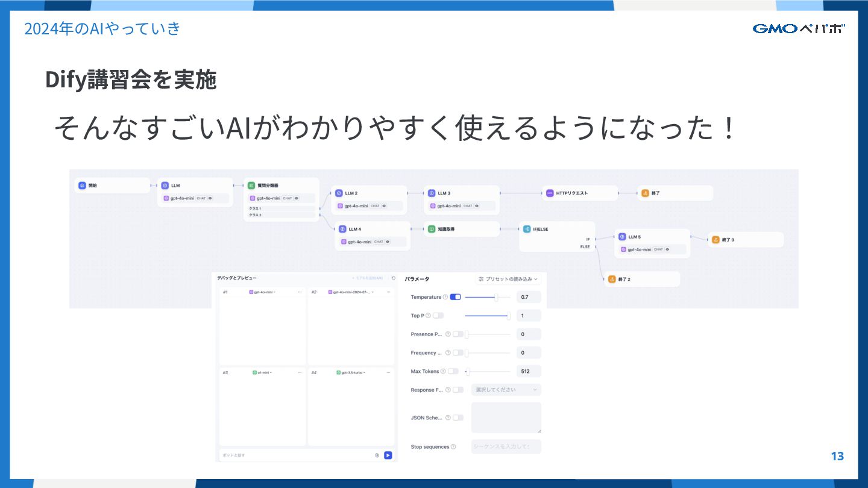Screen dimensions: 868x488
Task: Click the クラス 2 row in classifier node
Action: [282, 214]
